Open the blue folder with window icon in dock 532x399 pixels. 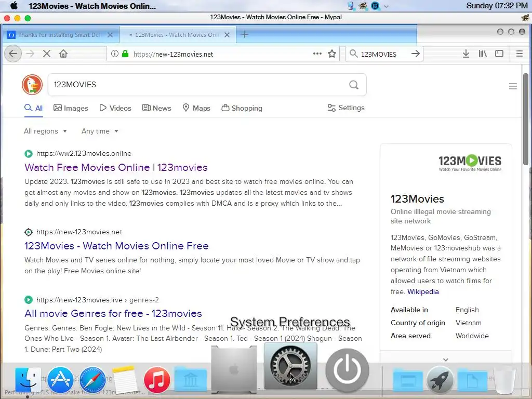pyautogui.click(x=407, y=381)
